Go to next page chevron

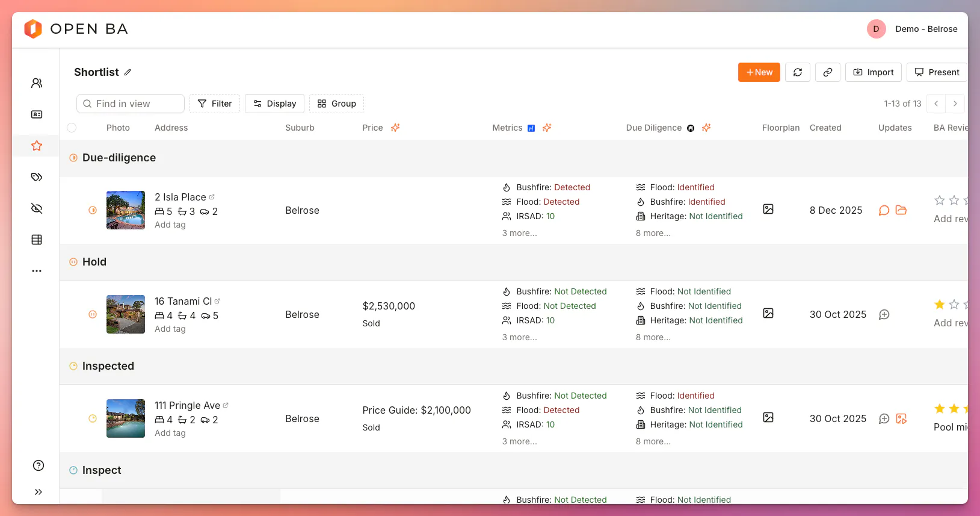955,104
